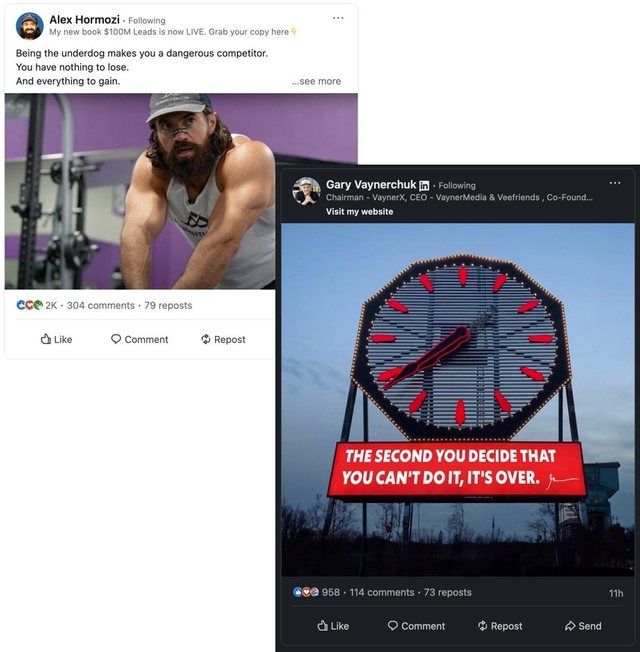
Task: Open the clock billboard image
Action: click(x=457, y=398)
